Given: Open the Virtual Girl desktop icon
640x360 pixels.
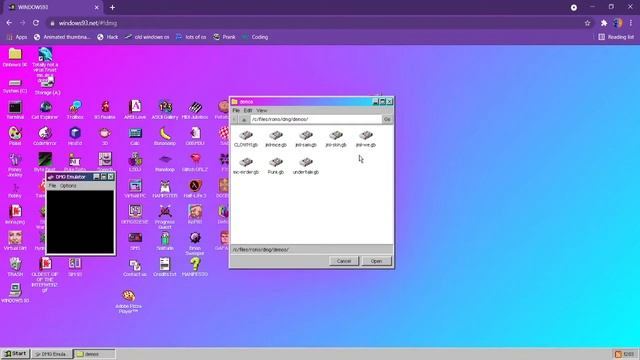Looking at the screenshot, I should (x=15, y=241).
